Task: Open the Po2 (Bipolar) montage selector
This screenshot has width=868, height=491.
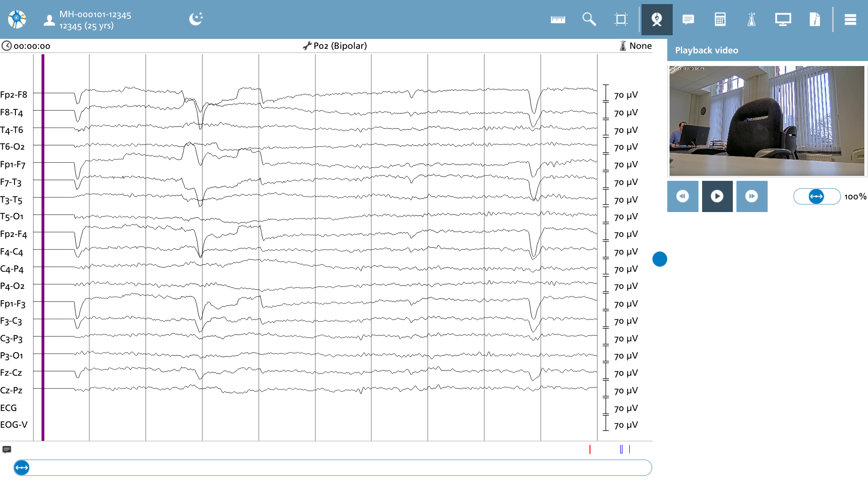Action: (x=335, y=46)
